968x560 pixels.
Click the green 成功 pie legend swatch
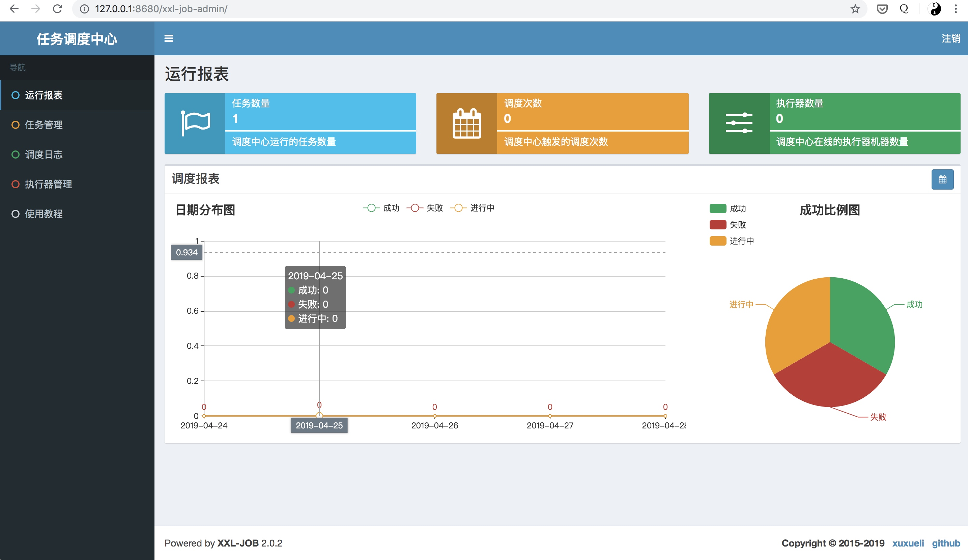(717, 208)
